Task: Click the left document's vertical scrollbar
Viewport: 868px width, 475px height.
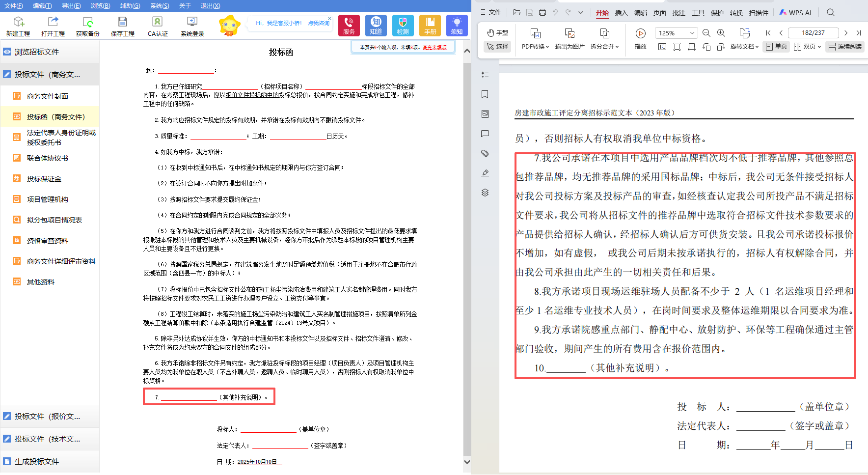Action: pyautogui.click(x=467, y=246)
